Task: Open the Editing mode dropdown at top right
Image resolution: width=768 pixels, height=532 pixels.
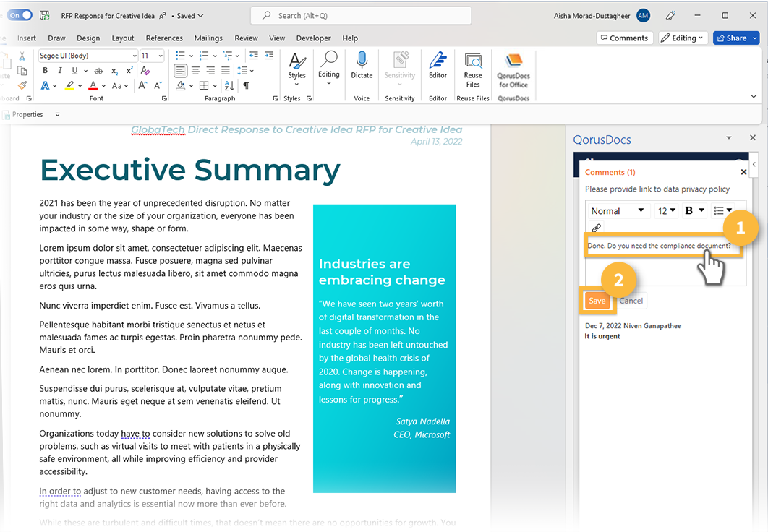Action: 683,38
